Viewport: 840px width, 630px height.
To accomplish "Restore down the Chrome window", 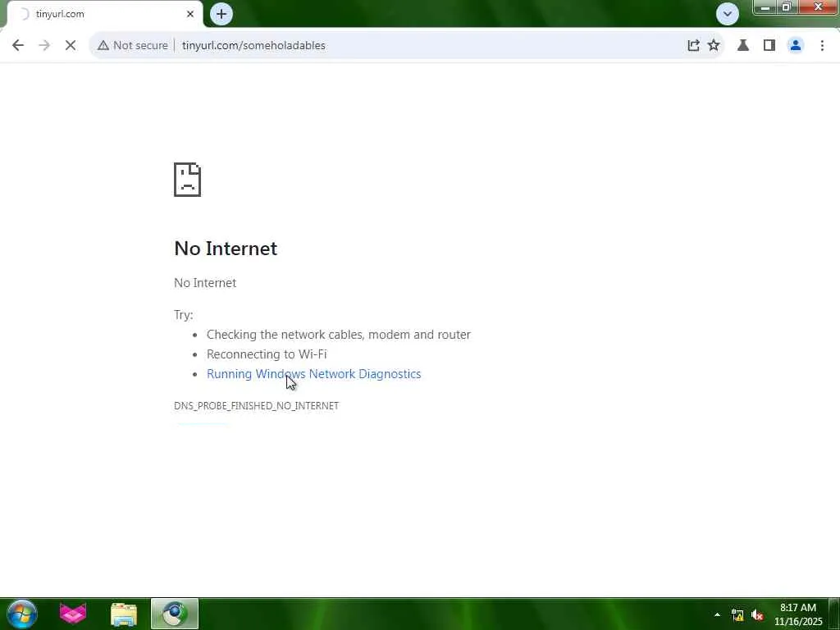I will pyautogui.click(x=787, y=7).
